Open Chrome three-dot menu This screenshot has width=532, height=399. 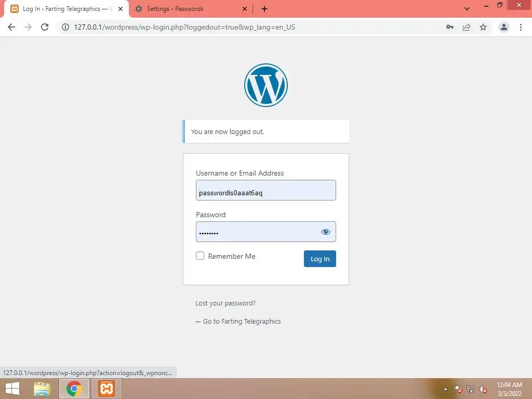coord(521,27)
